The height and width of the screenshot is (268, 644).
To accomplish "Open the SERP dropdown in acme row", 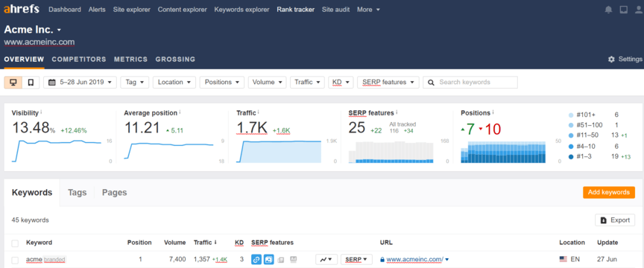I will 356,259.
